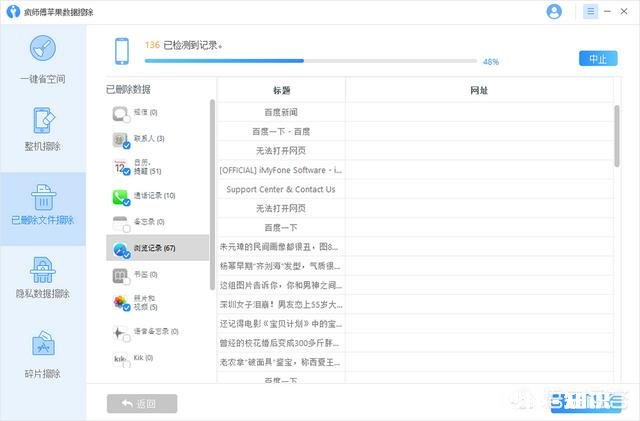Uncheck the 联系人 (3) checkbox
Viewport: 640px width, 421px height.
127,145
